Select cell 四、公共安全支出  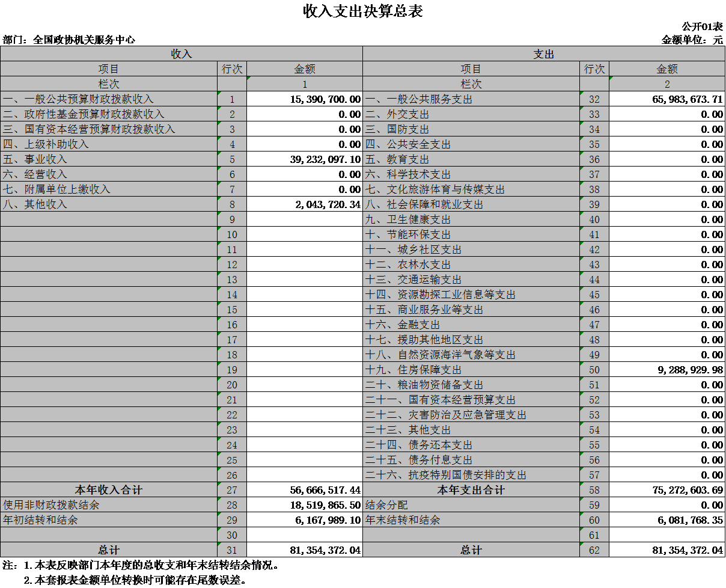(x=471, y=144)
